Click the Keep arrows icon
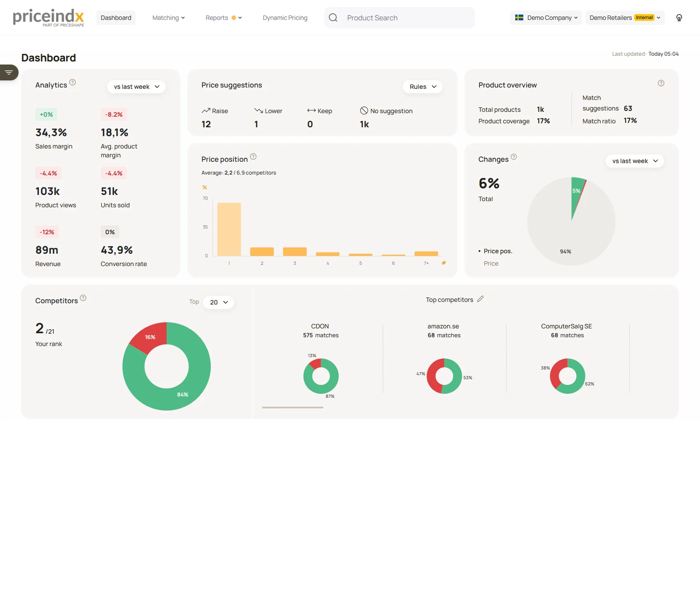Viewport: 700px width, 598px height. click(312, 110)
